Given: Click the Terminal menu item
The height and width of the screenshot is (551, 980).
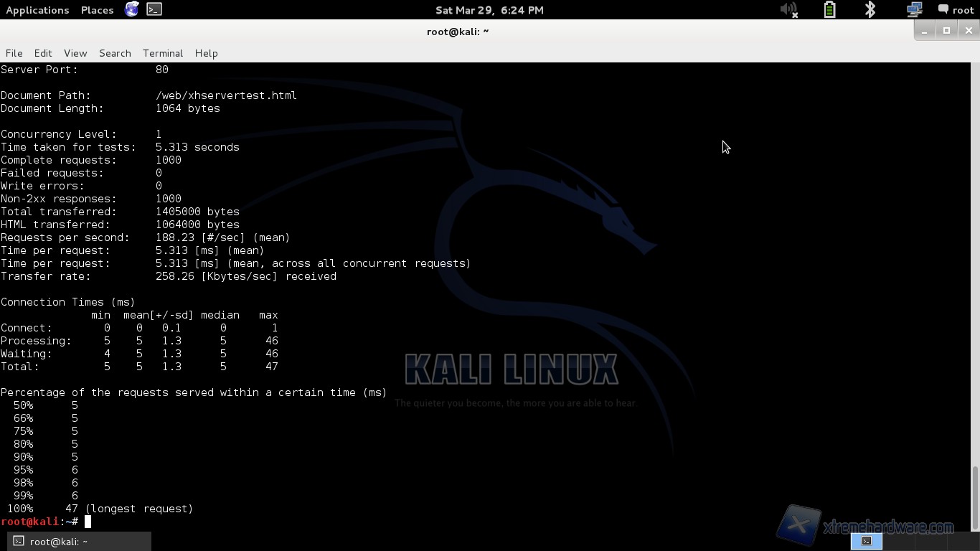Looking at the screenshot, I should (x=163, y=53).
